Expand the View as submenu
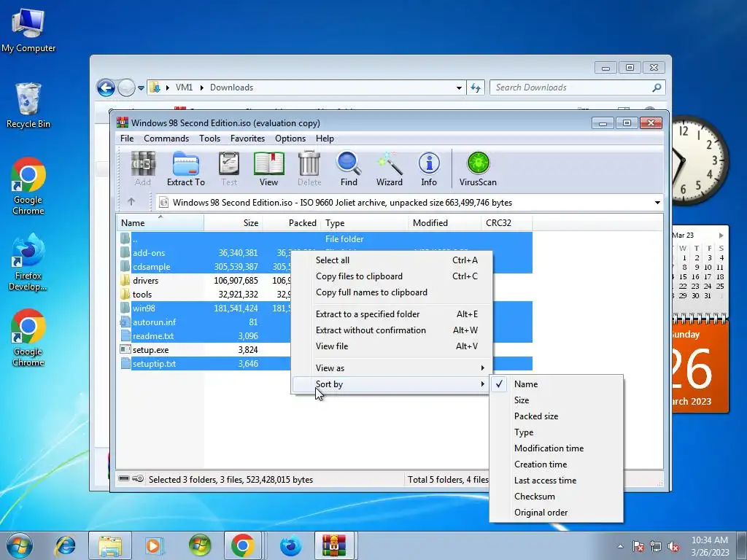The width and height of the screenshot is (747, 560). tap(391, 368)
